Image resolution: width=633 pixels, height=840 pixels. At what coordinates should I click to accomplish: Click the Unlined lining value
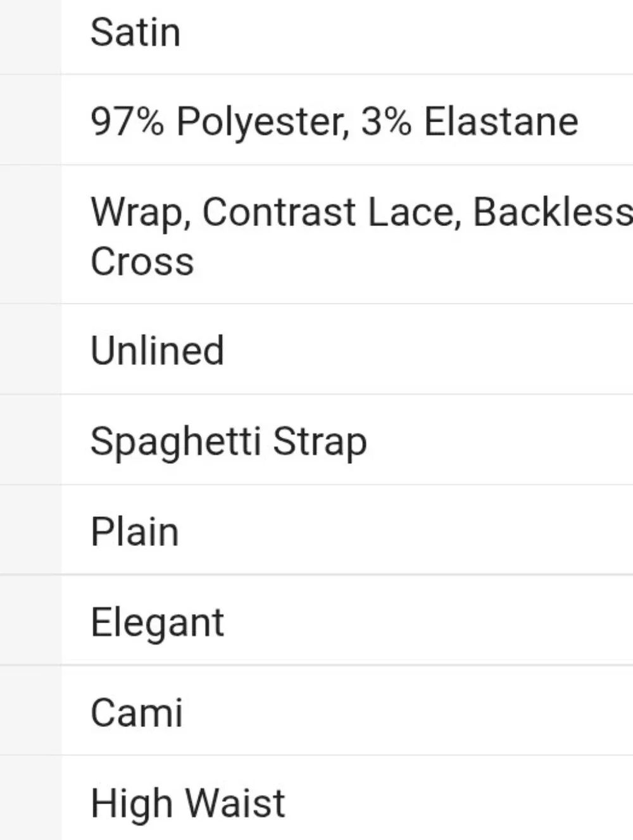(158, 350)
